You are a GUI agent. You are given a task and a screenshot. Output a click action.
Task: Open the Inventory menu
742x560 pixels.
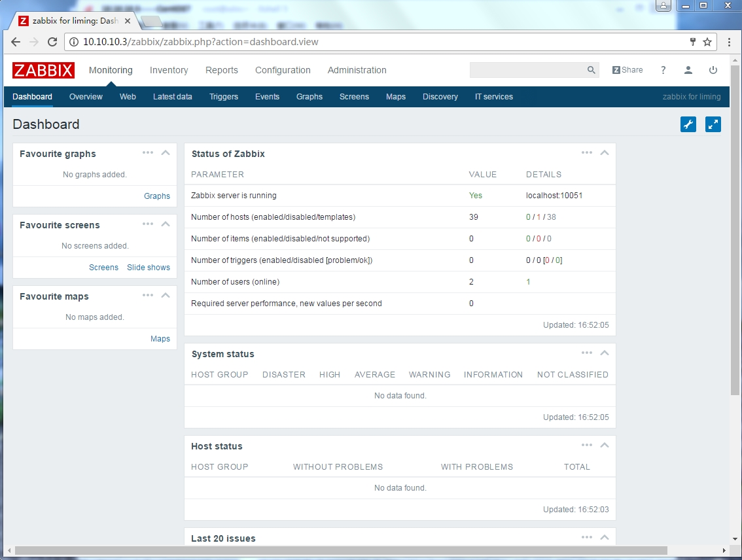[169, 70]
